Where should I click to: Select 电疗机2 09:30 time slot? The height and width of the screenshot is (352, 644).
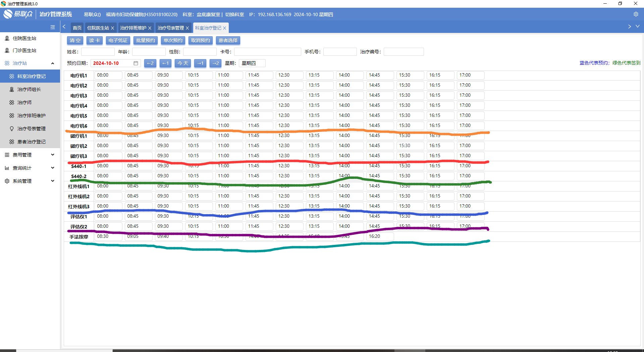169,85
